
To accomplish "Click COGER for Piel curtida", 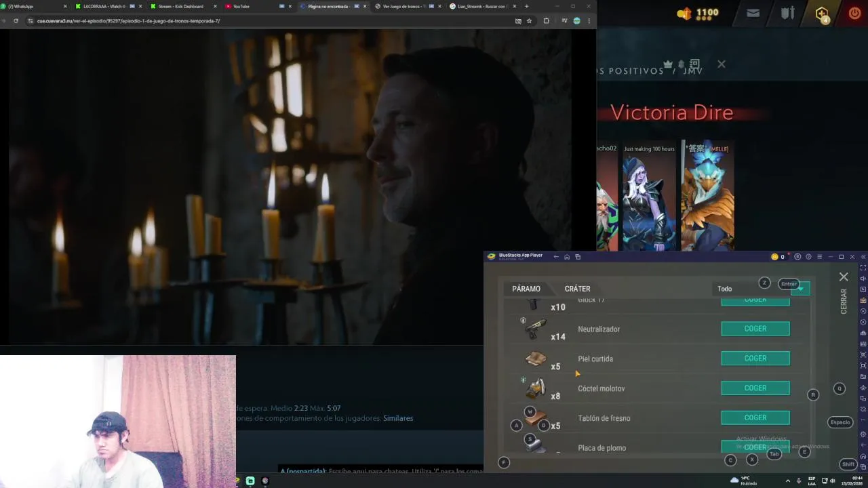I will (755, 359).
